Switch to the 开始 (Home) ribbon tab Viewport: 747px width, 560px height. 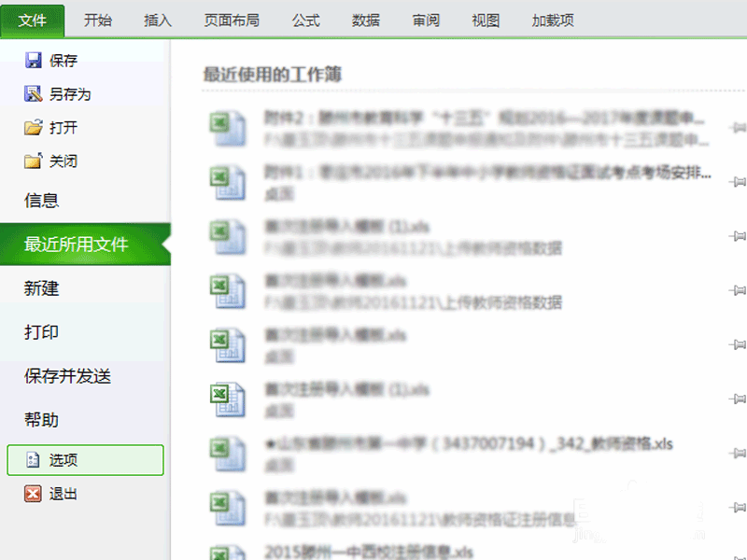98,20
